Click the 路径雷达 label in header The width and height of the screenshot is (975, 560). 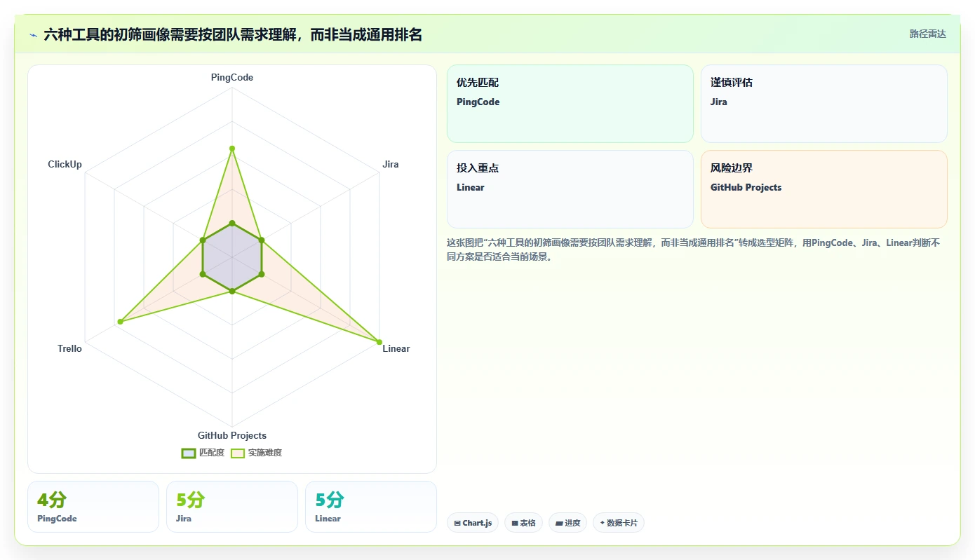click(x=927, y=34)
